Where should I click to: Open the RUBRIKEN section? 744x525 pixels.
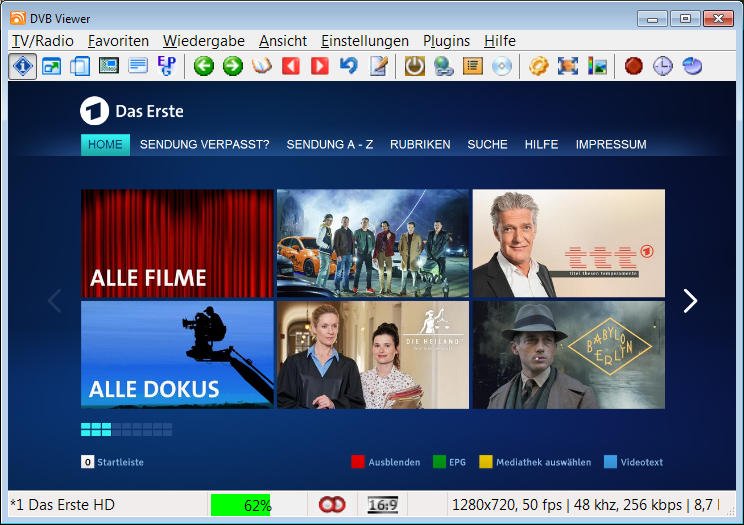[420, 144]
